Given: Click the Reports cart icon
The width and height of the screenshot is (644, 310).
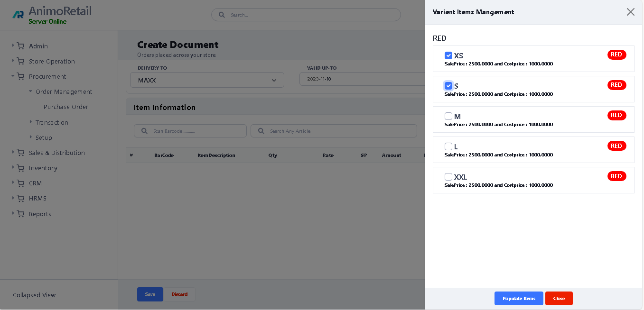Looking at the screenshot, I should (20, 214).
